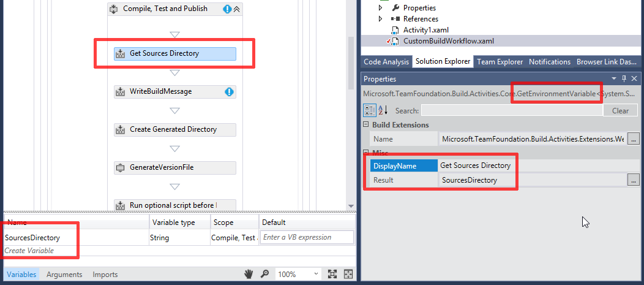Toggle the workflow overview map icon
The height and width of the screenshot is (285, 644).
pos(348,274)
